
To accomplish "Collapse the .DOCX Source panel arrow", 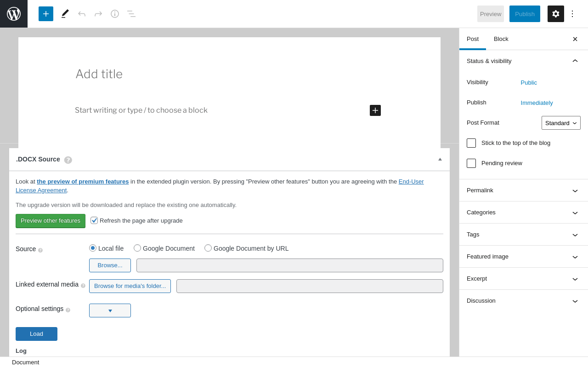I will pos(440,159).
